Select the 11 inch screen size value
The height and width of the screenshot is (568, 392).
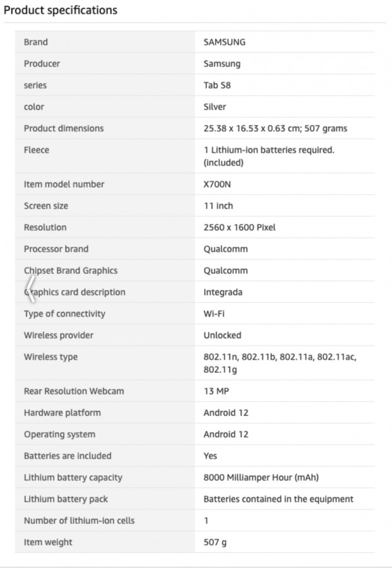[218, 206]
